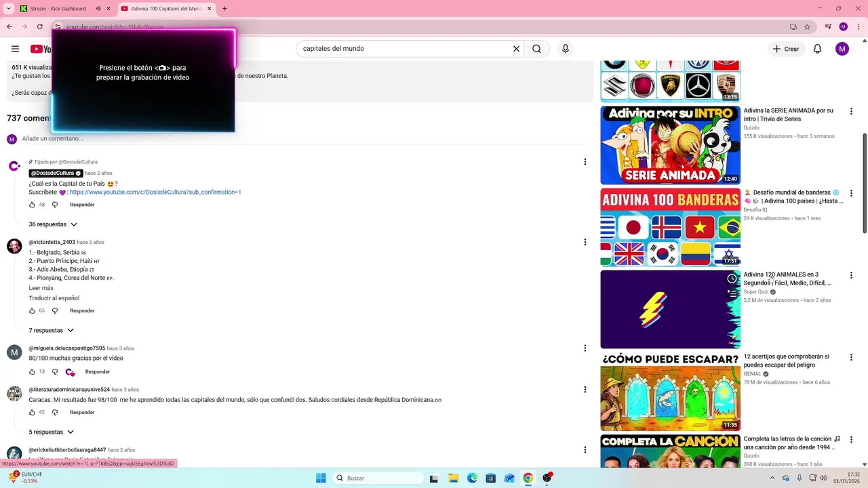Viewport: 868px width, 488px height.
Task: Reply to miguela.delucaspostigo7505's comment
Action: (x=98, y=372)
